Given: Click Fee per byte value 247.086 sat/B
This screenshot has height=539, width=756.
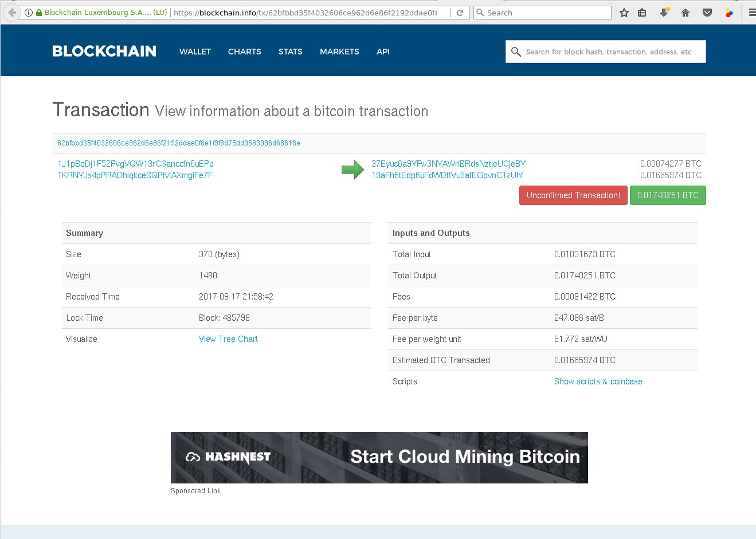Looking at the screenshot, I should pos(579,318).
